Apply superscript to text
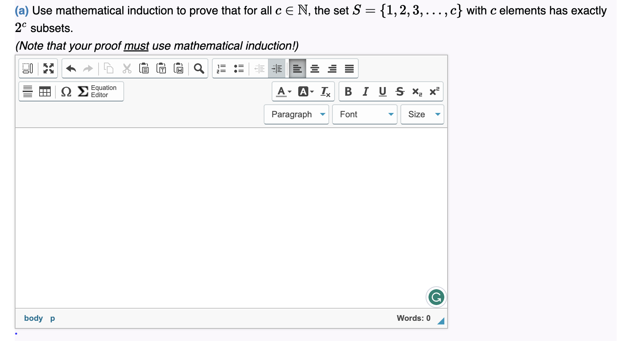Image resolution: width=644 pixels, height=341 pixels. coord(434,91)
